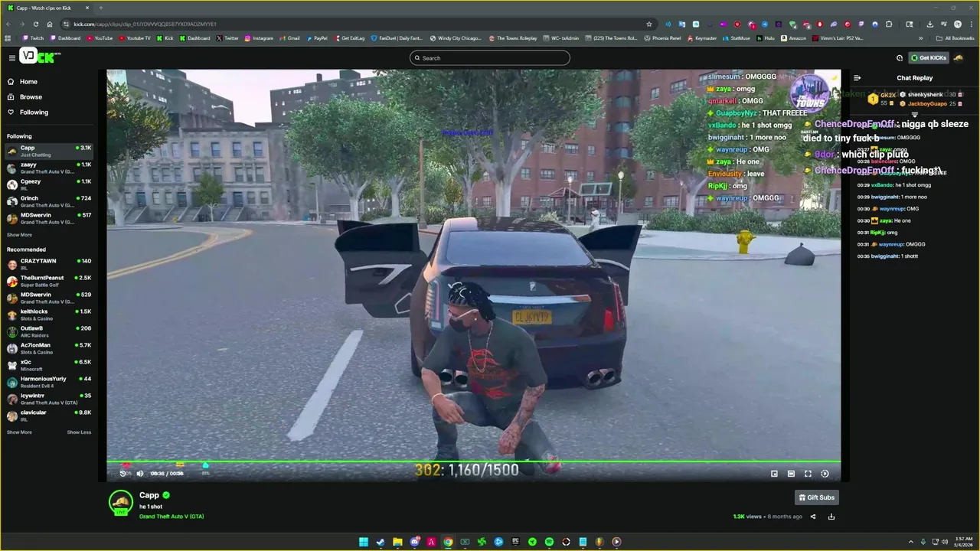The image size is (980, 551).
Task: Open File Explorer from taskbar
Action: click(x=397, y=542)
